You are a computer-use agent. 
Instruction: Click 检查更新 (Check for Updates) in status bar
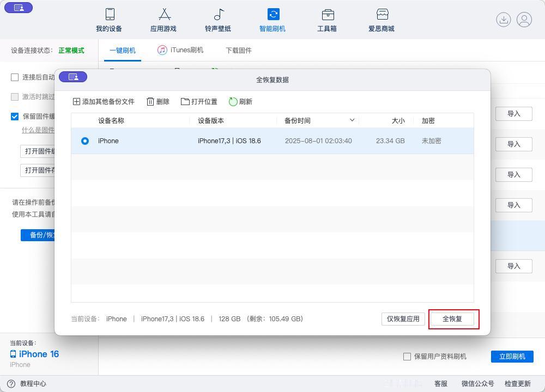(518, 384)
